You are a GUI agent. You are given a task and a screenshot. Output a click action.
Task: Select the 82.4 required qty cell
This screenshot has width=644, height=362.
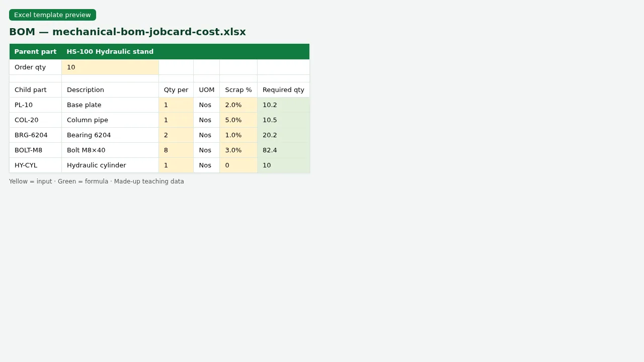point(283,150)
